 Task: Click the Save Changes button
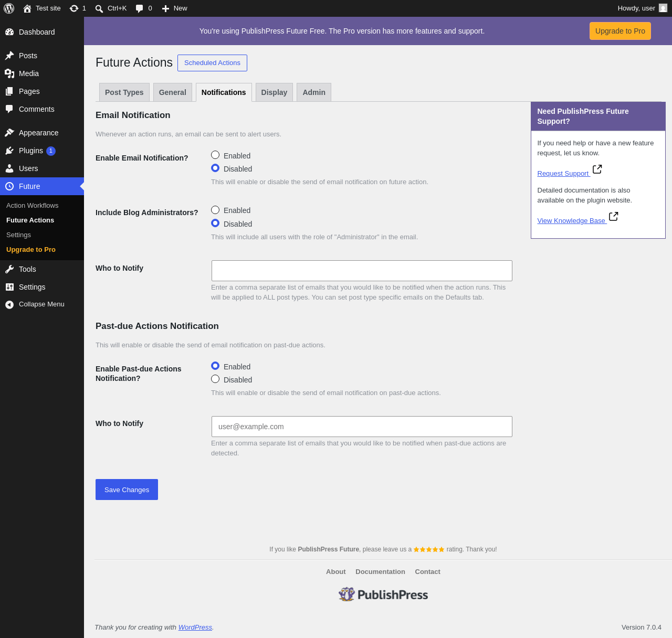pos(127,490)
